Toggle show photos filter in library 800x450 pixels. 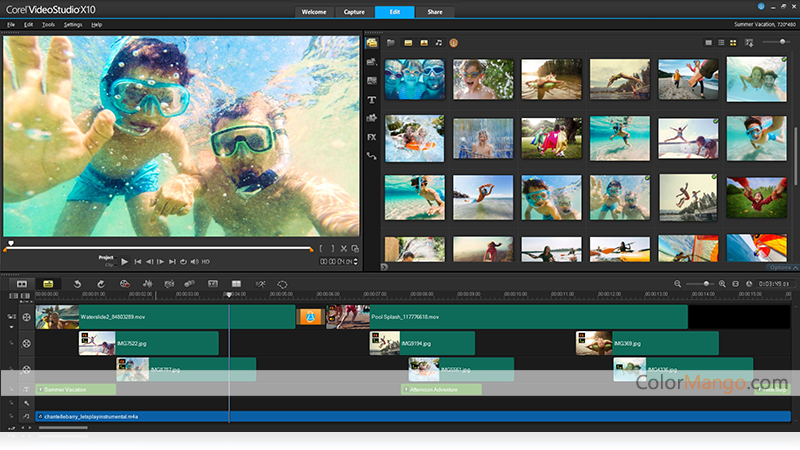point(423,43)
